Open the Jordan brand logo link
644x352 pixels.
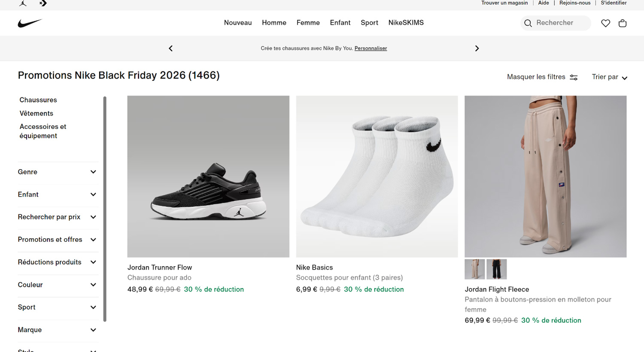coord(23,3)
